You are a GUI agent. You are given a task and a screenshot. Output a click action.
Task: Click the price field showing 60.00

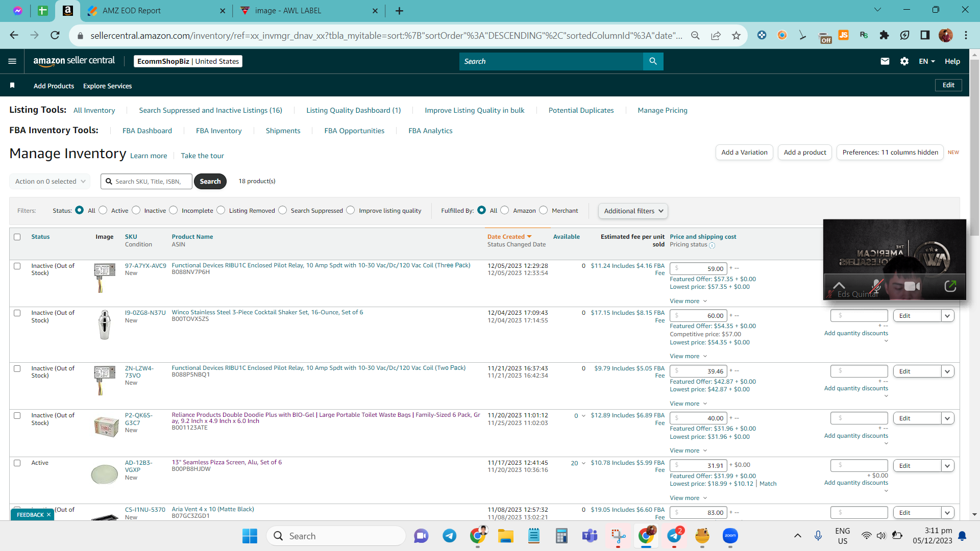[x=698, y=316]
